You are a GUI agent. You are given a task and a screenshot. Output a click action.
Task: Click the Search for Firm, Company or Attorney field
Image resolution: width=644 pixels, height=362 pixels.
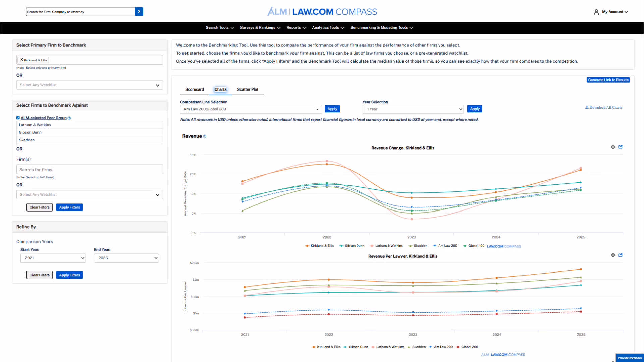coord(80,12)
